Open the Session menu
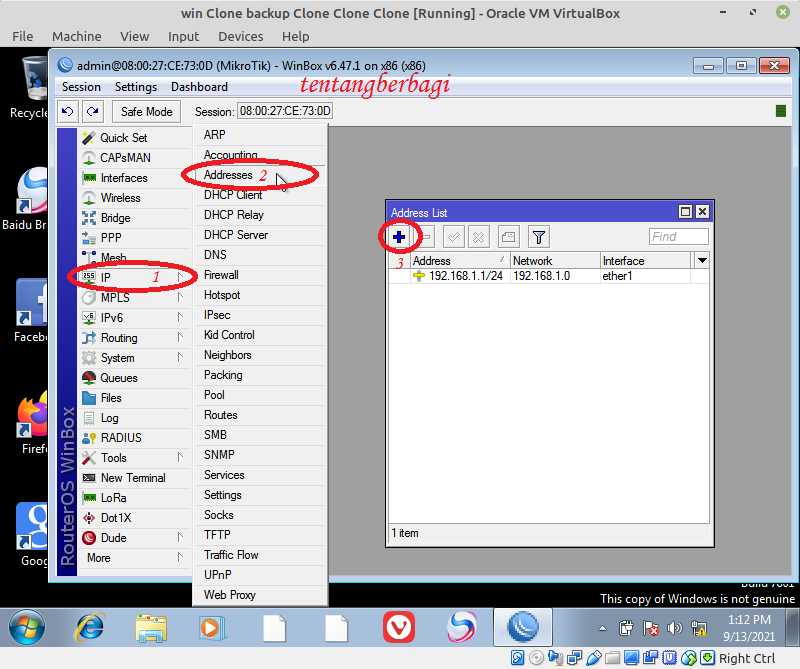The height and width of the screenshot is (669, 800). (x=81, y=87)
